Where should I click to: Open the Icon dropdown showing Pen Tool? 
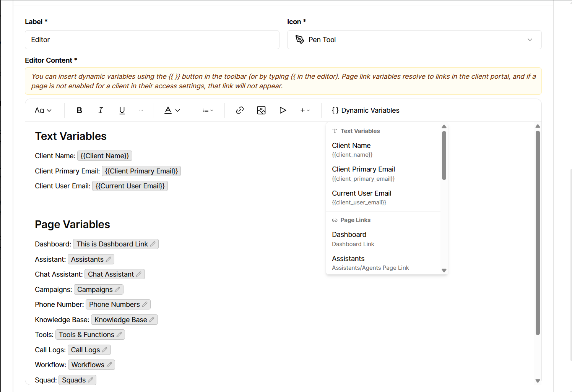click(x=414, y=40)
